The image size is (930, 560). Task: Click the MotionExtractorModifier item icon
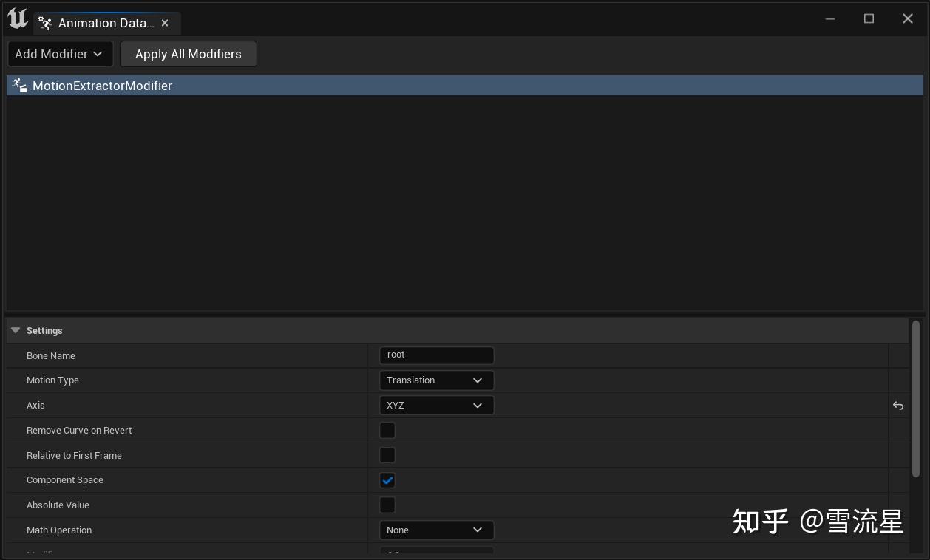(x=20, y=86)
